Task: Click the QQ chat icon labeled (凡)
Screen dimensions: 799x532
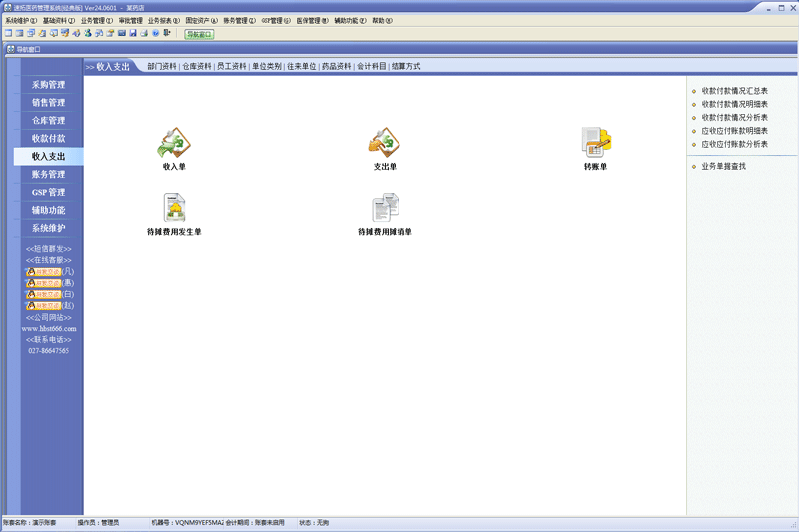Action: click(x=44, y=272)
